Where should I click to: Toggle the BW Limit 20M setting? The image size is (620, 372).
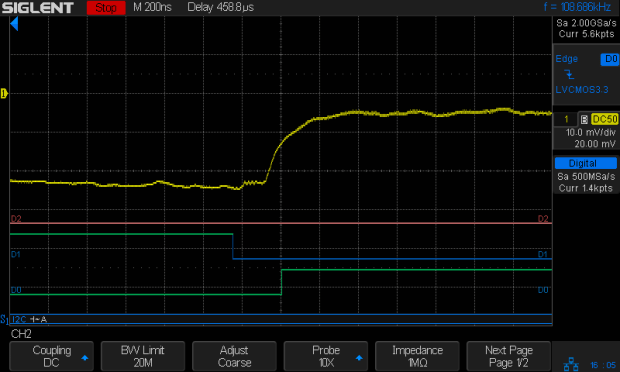click(x=143, y=356)
